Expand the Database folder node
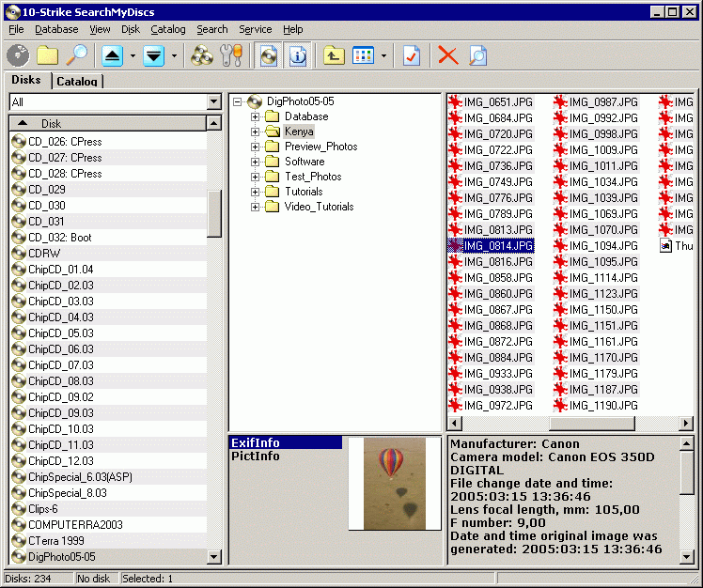The width and height of the screenshot is (703, 588). [x=255, y=117]
